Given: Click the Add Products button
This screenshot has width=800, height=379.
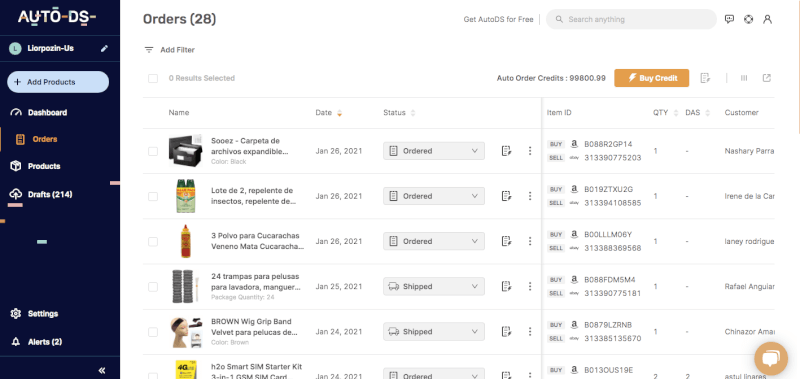Looking at the screenshot, I should [x=58, y=82].
